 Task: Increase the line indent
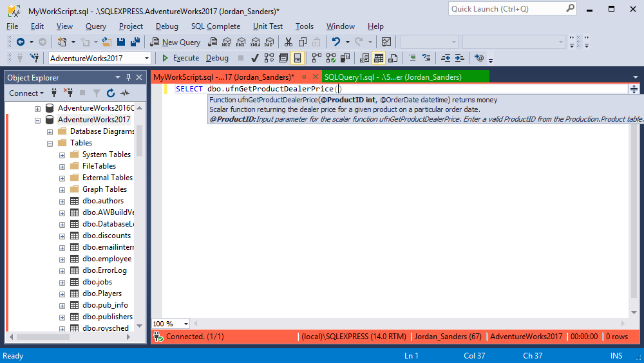(x=460, y=58)
